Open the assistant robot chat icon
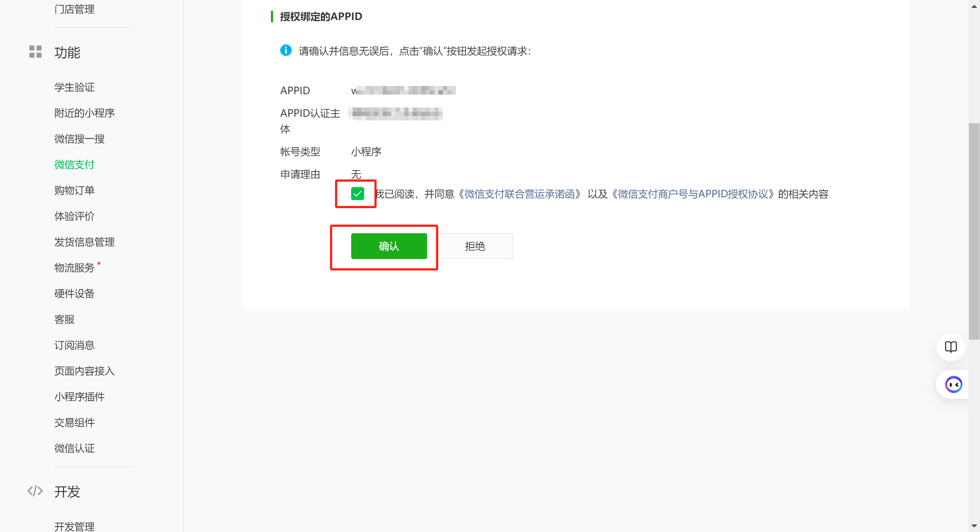980x532 pixels. pos(953,384)
